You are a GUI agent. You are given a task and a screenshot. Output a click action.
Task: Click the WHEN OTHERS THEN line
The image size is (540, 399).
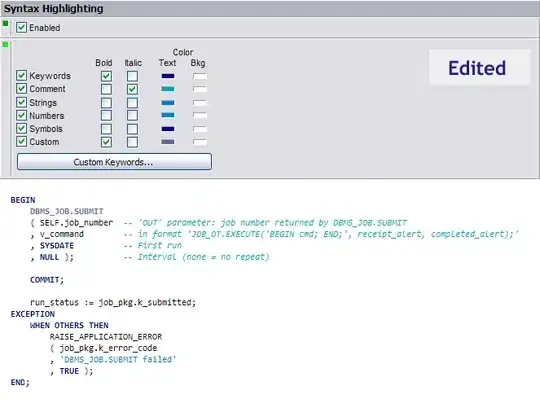pyautogui.click(x=69, y=325)
